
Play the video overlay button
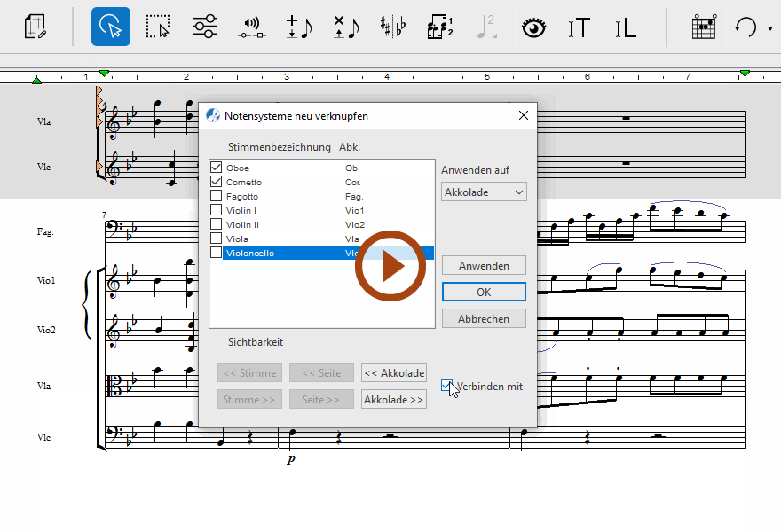click(390, 266)
